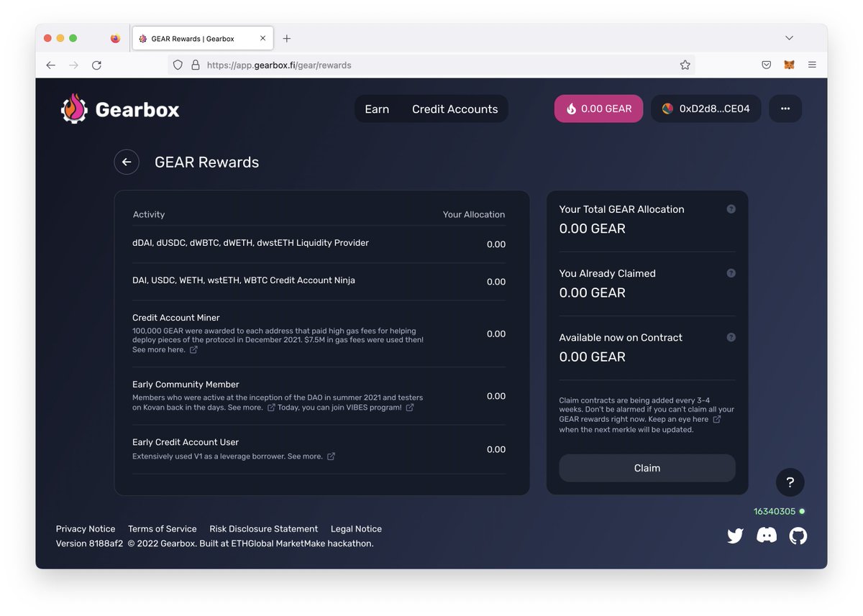Viewport: 863px width, 616px height.
Task: Go back in browser history
Action: [50, 65]
